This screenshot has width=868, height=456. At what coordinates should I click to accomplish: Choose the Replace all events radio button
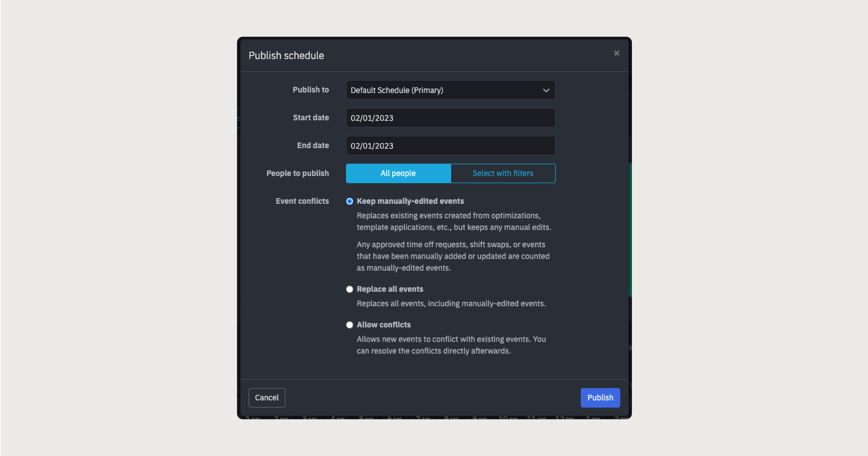tap(349, 289)
